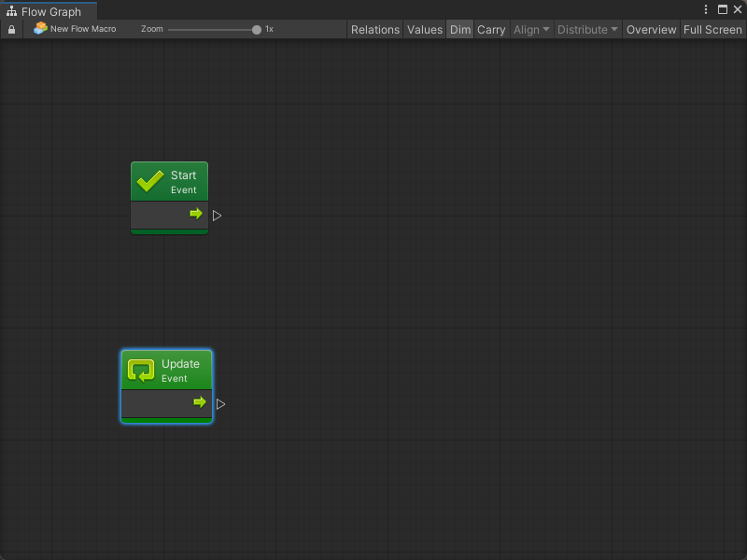Click the Start node green arrow port

pyautogui.click(x=196, y=214)
